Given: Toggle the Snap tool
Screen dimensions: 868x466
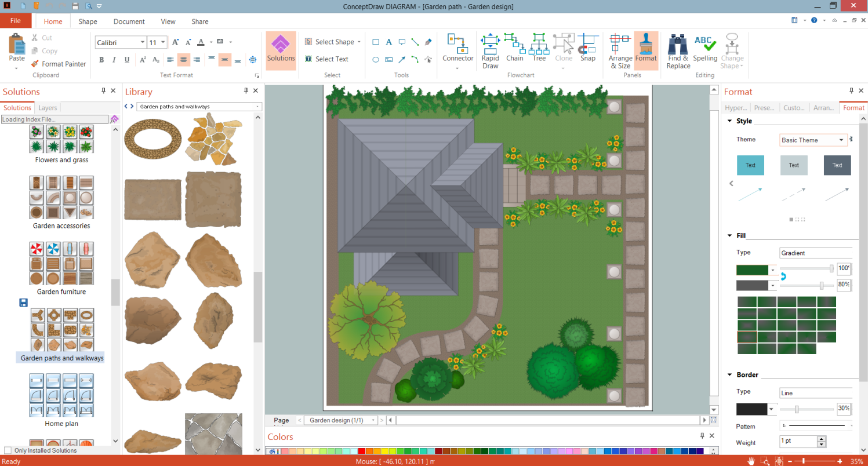Looking at the screenshot, I should click(587, 48).
